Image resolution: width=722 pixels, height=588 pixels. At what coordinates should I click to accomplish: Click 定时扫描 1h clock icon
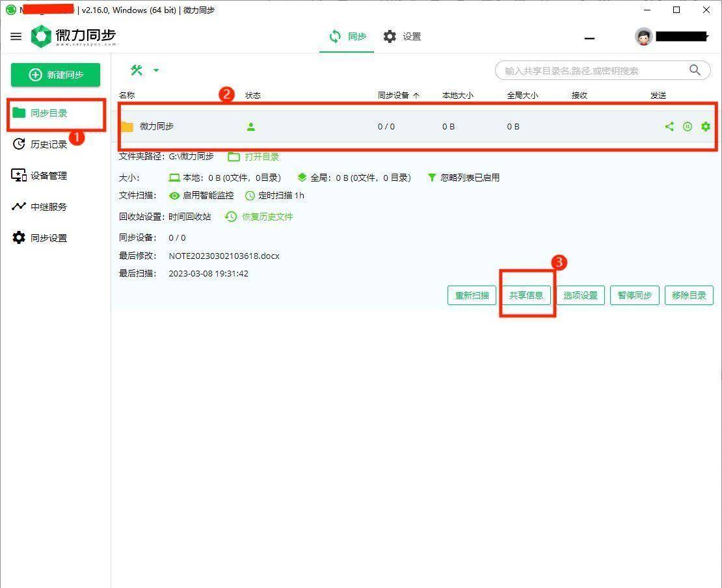point(250,196)
